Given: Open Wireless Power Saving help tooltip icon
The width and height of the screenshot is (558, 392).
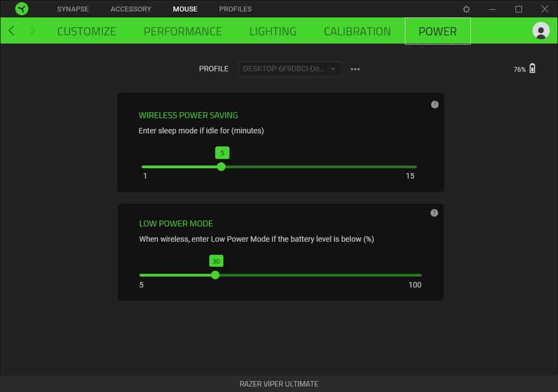Looking at the screenshot, I should point(434,105).
